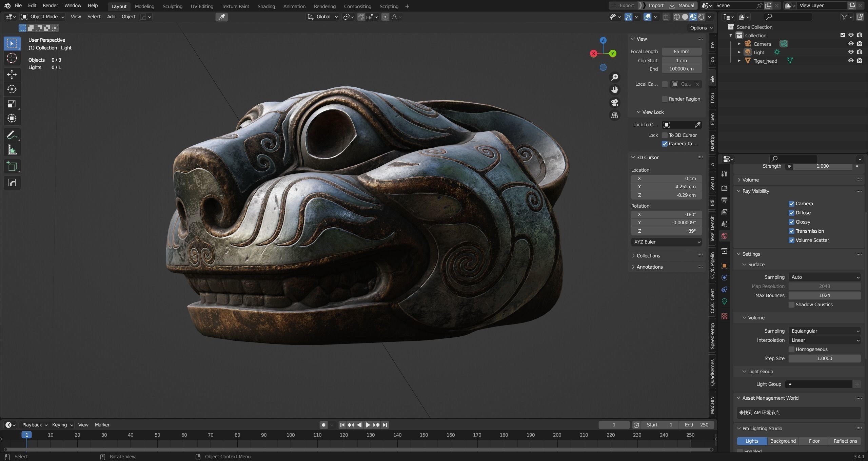
Task: Play the animation forward
Action: point(368,425)
